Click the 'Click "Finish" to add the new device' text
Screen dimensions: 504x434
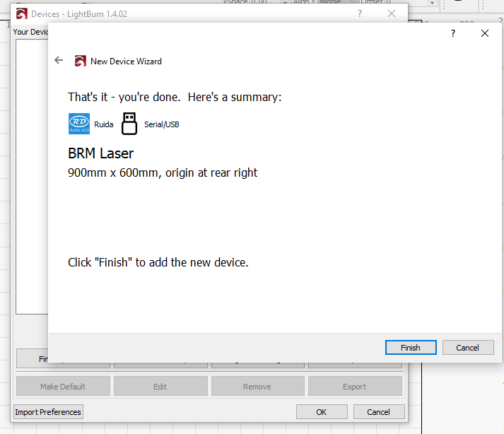(x=158, y=262)
